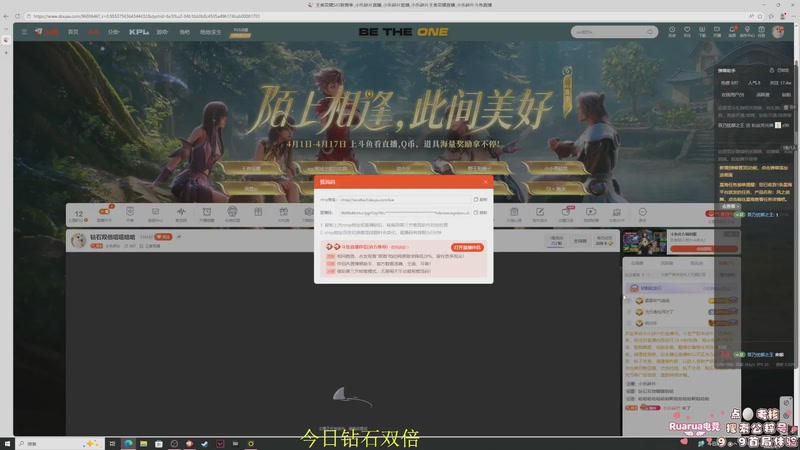Screen dimensions: 800x450
Task: Click the bank building icon in toolbar
Action: click(x=616, y=214)
